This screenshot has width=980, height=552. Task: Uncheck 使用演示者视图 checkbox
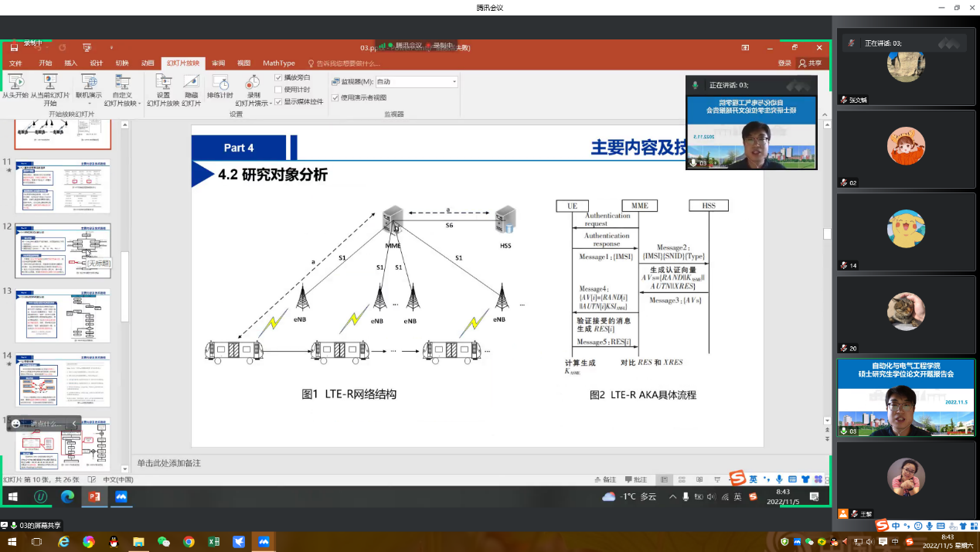(x=335, y=97)
